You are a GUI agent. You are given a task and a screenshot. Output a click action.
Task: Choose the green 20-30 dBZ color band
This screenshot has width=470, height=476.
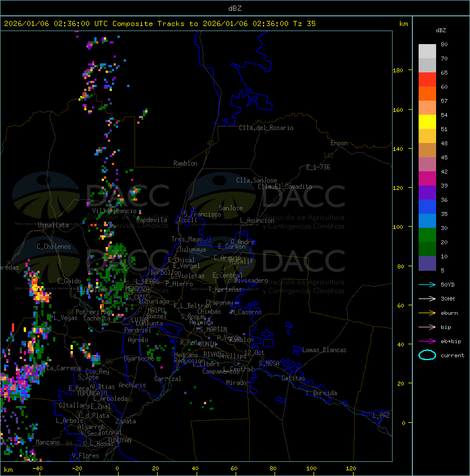pyautogui.click(x=427, y=235)
